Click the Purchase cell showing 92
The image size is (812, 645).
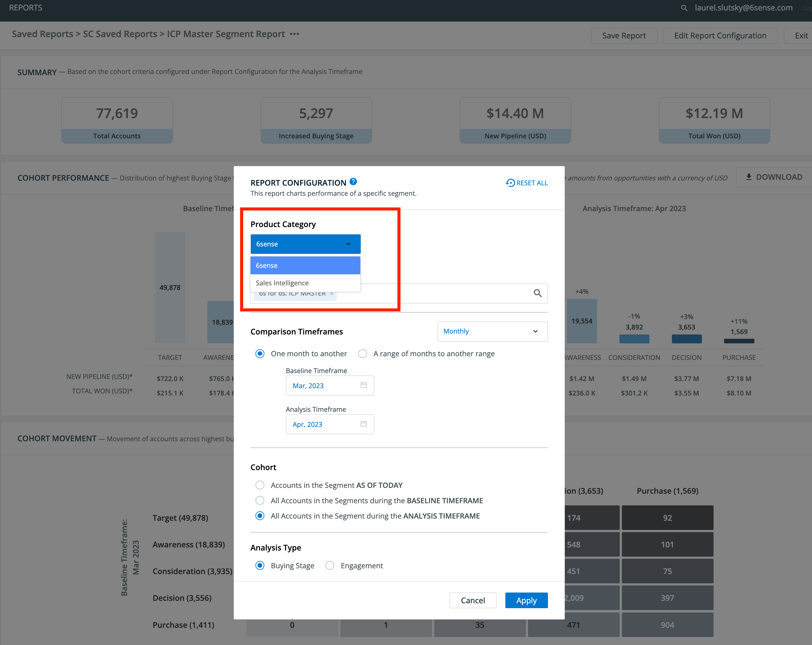click(667, 518)
